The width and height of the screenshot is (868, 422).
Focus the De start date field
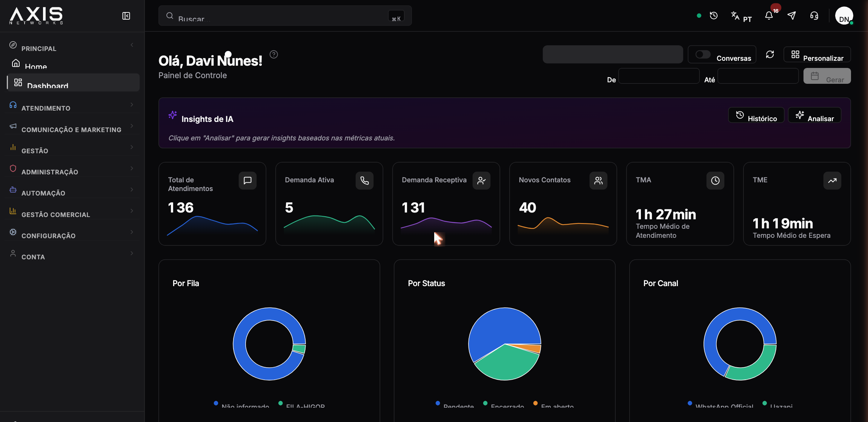point(659,76)
